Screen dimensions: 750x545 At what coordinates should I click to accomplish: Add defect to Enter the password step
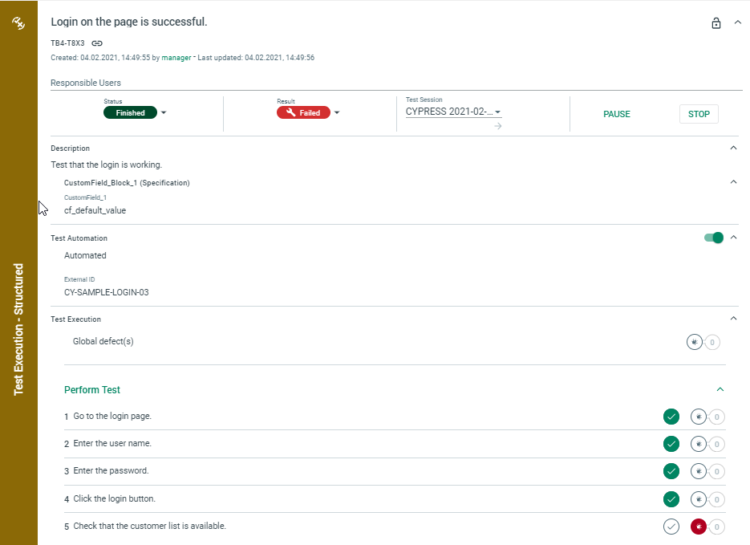(x=698, y=471)
